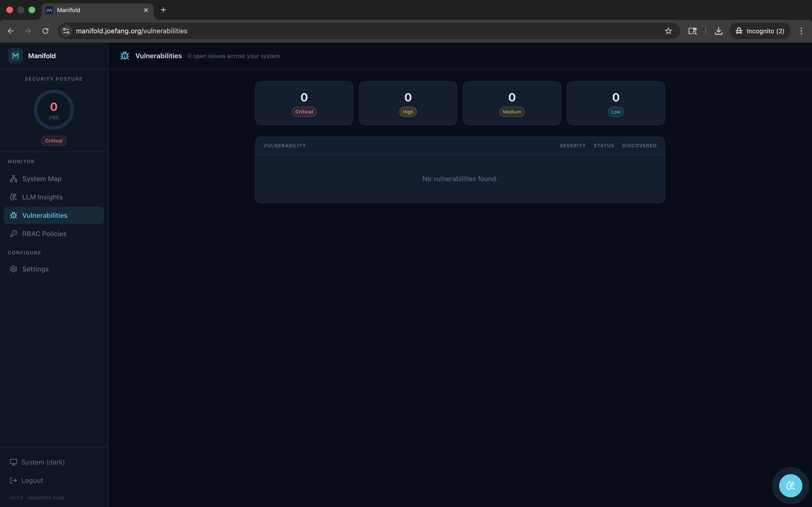This screenshot has height=507, width=812.
Task: Sort by the Severity column header
Action: (573, 146)
